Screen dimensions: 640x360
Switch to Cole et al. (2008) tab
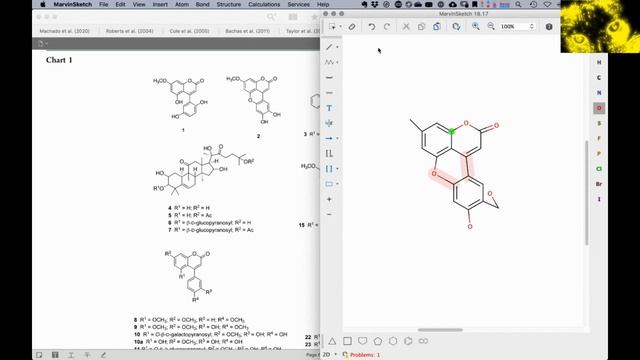point(189,31)
